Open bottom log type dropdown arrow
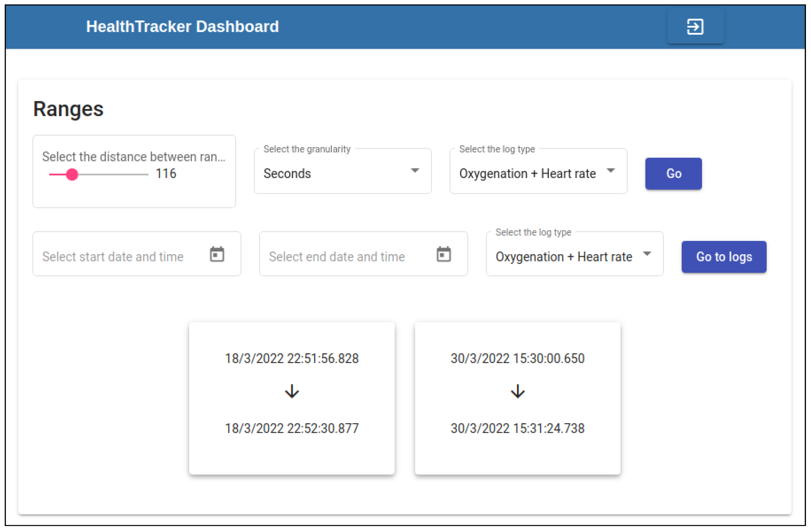Screen dimensions: 811x532 pyautogui.click(x=646, y=253)
